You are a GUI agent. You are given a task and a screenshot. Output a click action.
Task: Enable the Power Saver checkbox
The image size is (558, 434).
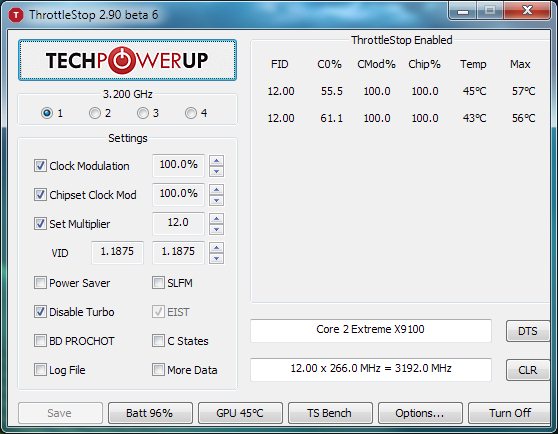point(40,283)
